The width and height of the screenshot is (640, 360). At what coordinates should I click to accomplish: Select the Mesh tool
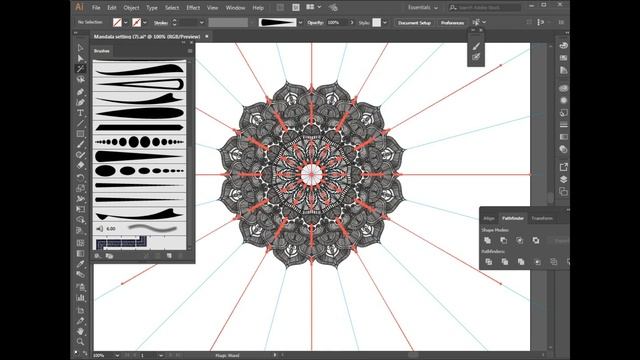80,243
